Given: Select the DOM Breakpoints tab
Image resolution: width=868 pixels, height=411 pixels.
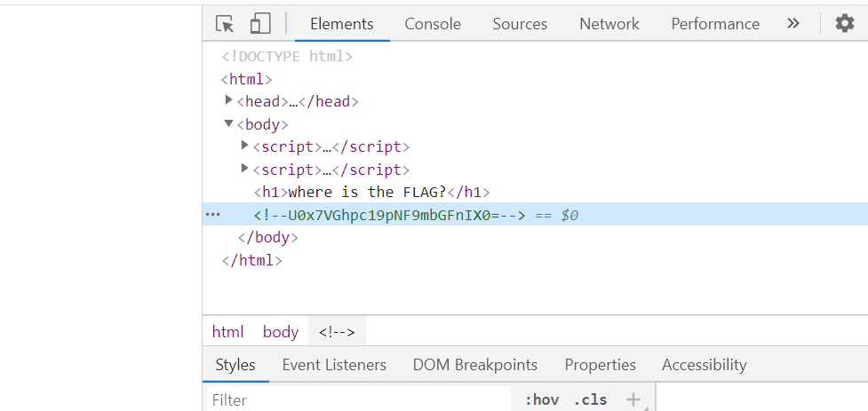Looking at the screenshot, I should point(475,365).
